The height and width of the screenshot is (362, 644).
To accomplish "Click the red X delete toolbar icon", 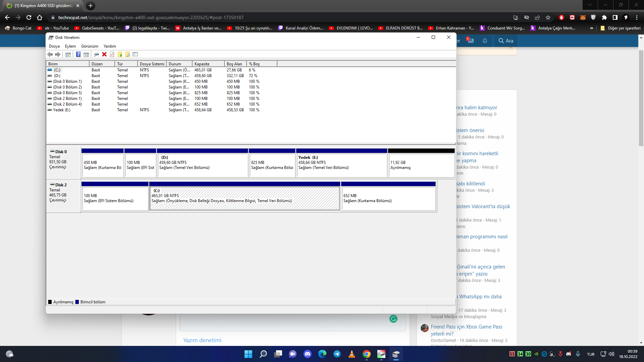I will (104, 54).
